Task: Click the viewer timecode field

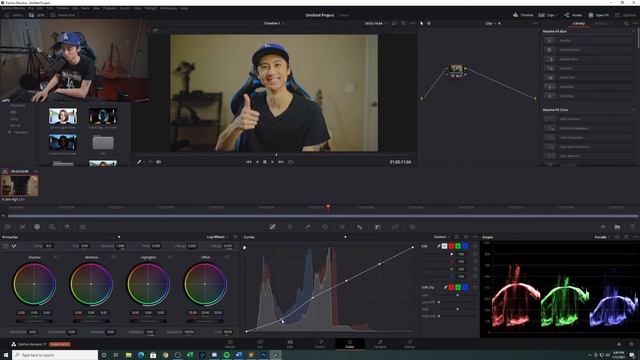Action: [400, 162]
